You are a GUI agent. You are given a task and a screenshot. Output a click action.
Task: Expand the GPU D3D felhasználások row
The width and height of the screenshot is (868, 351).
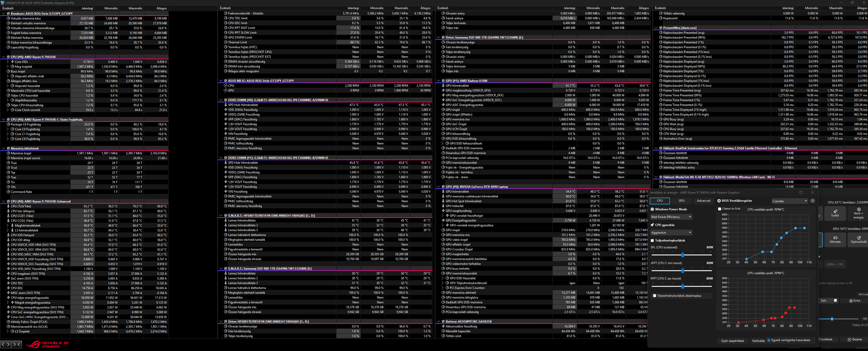coord(443,143)
